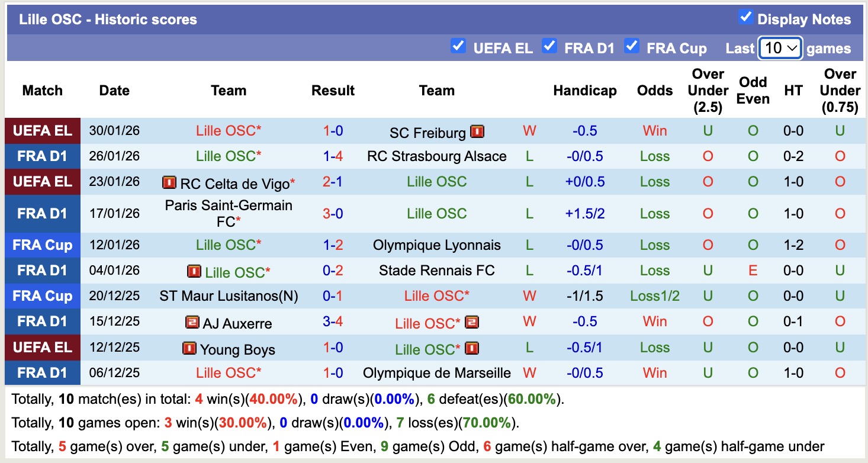
Task: Select the FRA Cup badge on the 20/12/25 row
Action: (x=42, y=296)
